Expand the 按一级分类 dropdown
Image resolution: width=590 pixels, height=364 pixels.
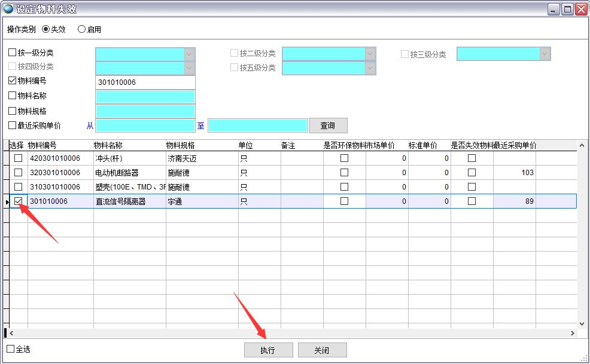(189, 54)
